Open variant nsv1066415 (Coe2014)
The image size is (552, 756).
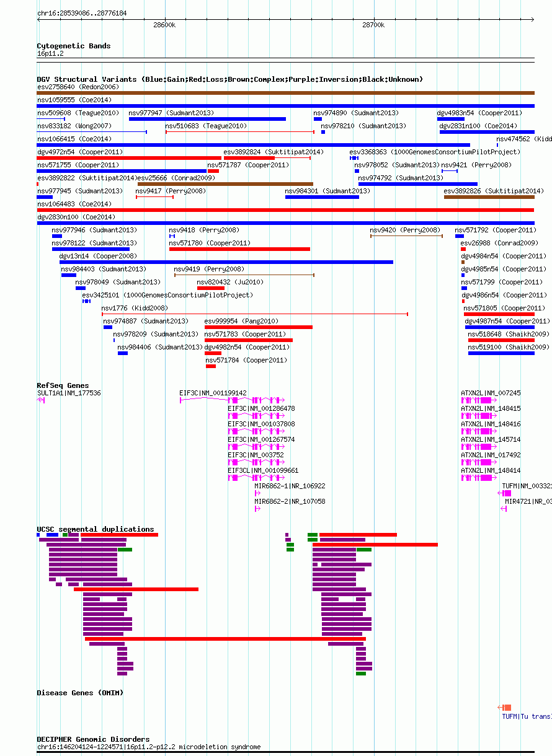pos(74,139)
